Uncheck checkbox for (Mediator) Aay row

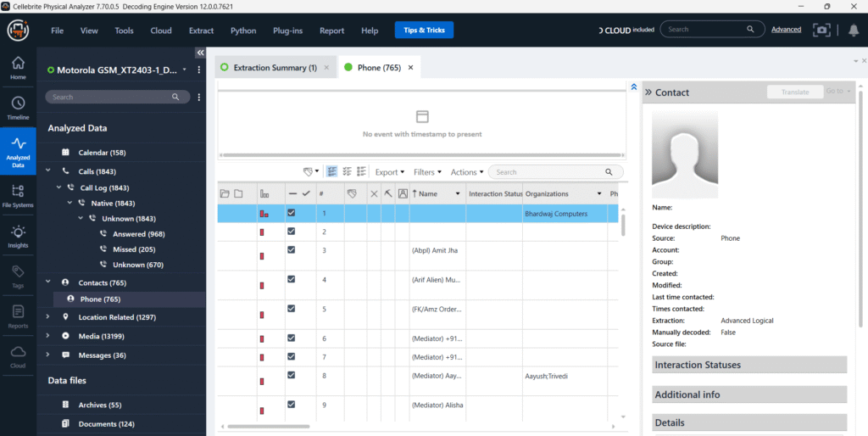(x=292, y=375)
